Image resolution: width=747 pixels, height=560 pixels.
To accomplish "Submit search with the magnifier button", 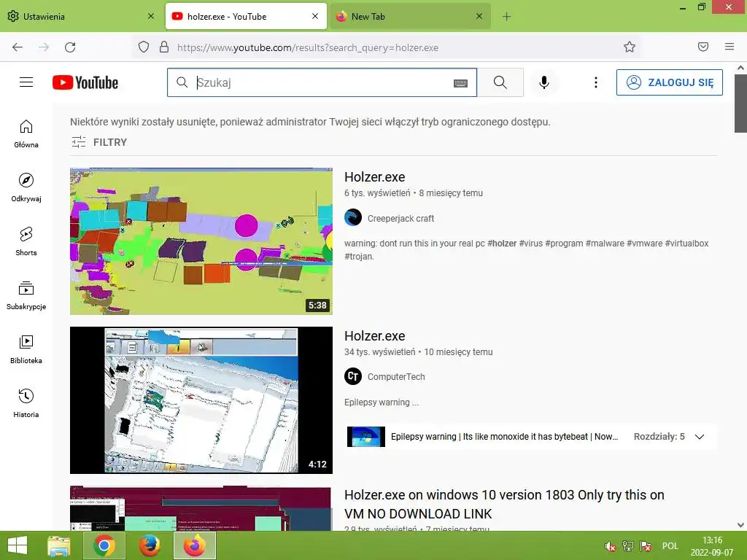I will pyautogui.click(x=500, y=82).
